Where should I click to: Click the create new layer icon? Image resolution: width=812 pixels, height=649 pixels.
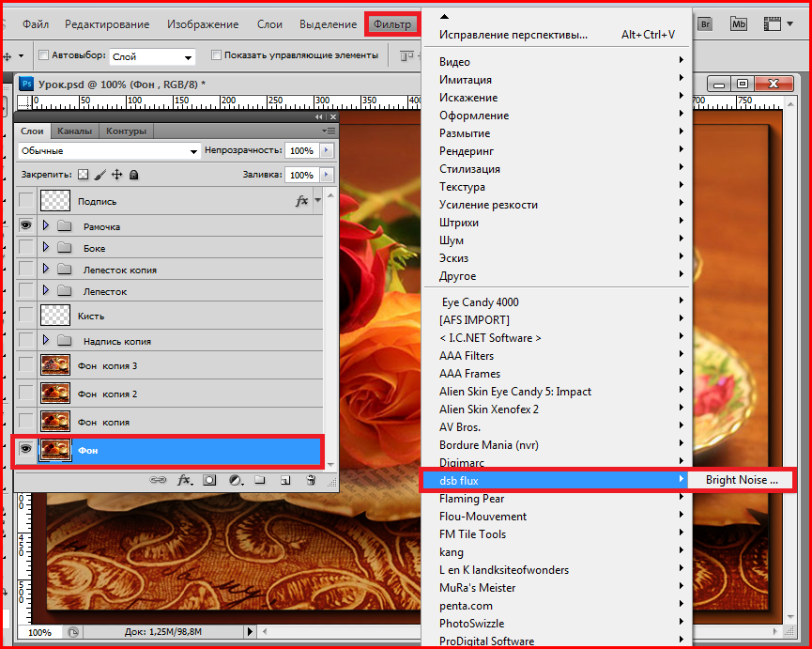(285, 480)
